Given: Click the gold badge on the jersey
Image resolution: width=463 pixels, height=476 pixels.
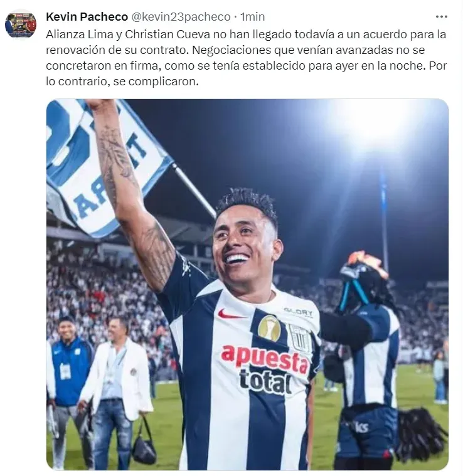Looking at the screenshot, I should 269,328.
